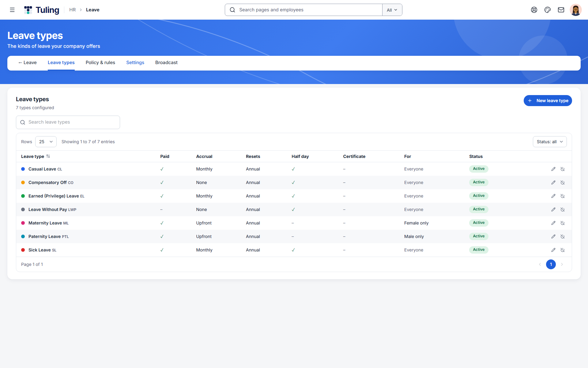This screenshot has height=368, width=588.
Task: Click the previous page arrow
Action: 540,264
